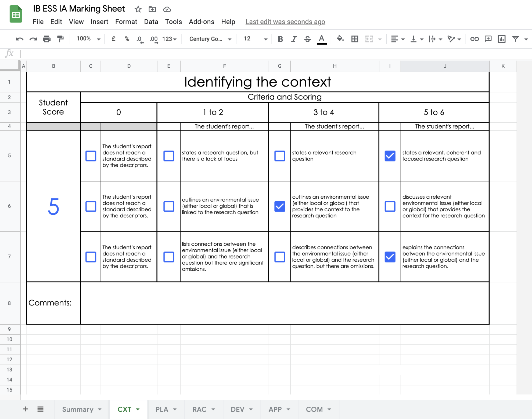Open version history via 'Last edit was seconds ago'
The image size is (532, 419).
285,22
